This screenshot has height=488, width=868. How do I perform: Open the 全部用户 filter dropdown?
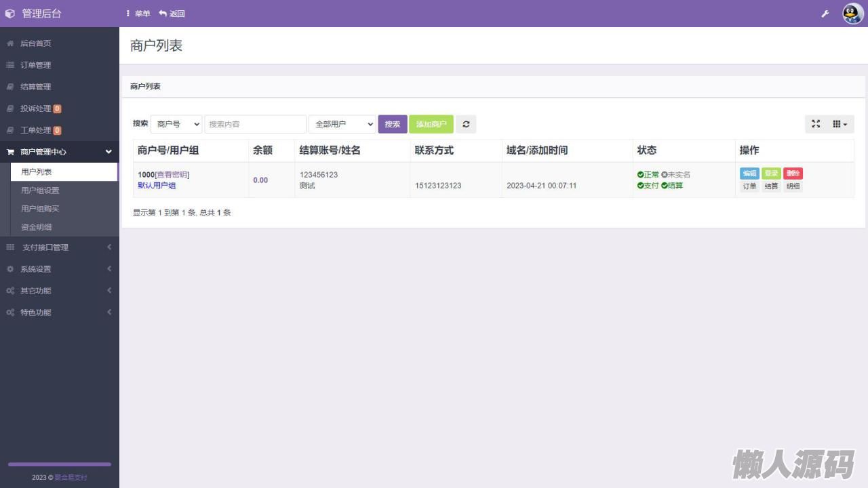(342, 124)
